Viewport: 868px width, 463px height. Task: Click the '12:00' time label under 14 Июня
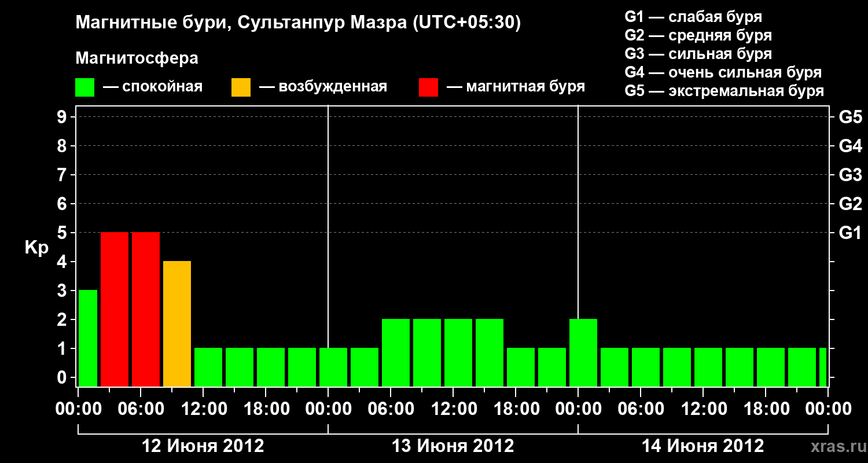[703, 409]
